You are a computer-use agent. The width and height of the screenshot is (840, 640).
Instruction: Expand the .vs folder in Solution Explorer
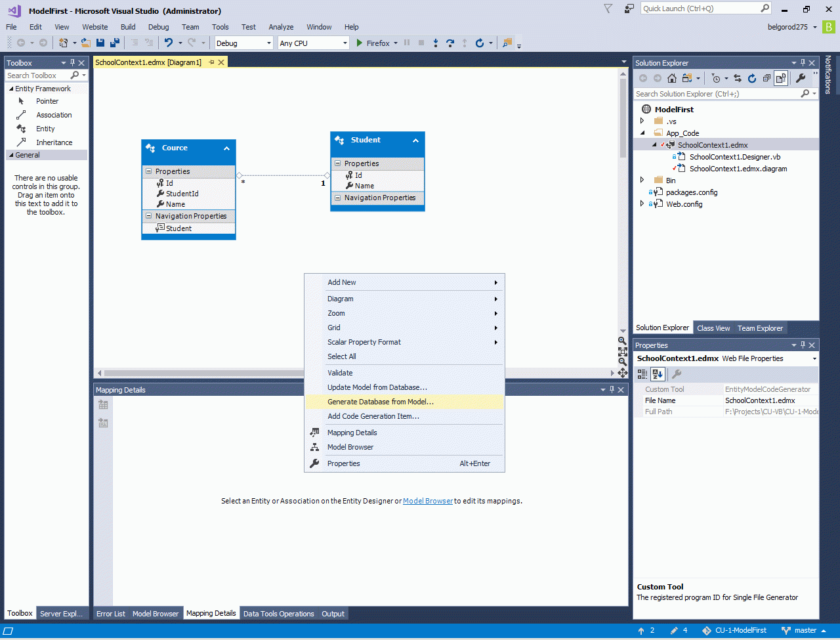click(642, 121)
